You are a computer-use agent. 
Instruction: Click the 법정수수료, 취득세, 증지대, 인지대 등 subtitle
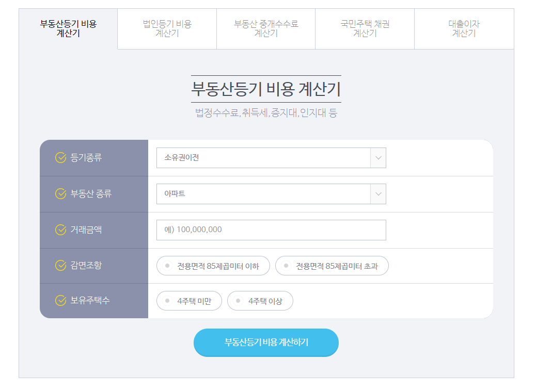[266, 112]
